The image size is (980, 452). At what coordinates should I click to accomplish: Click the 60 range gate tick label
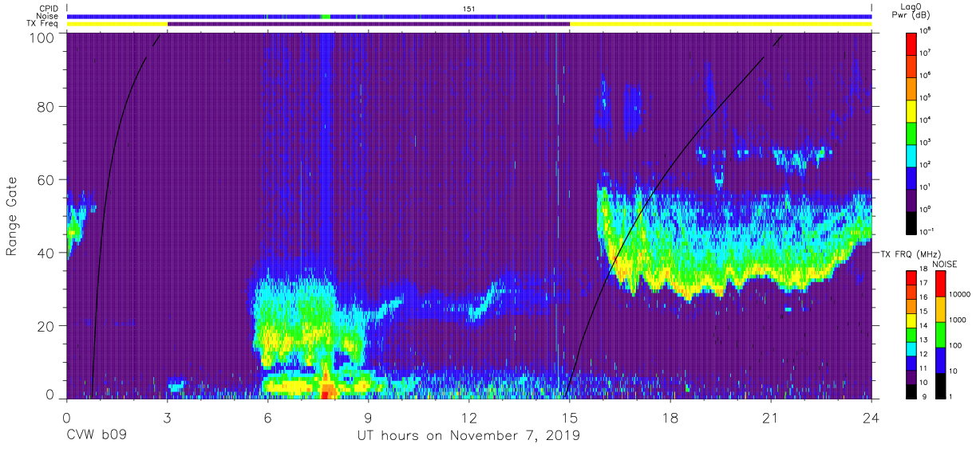(x=46, y=179)
